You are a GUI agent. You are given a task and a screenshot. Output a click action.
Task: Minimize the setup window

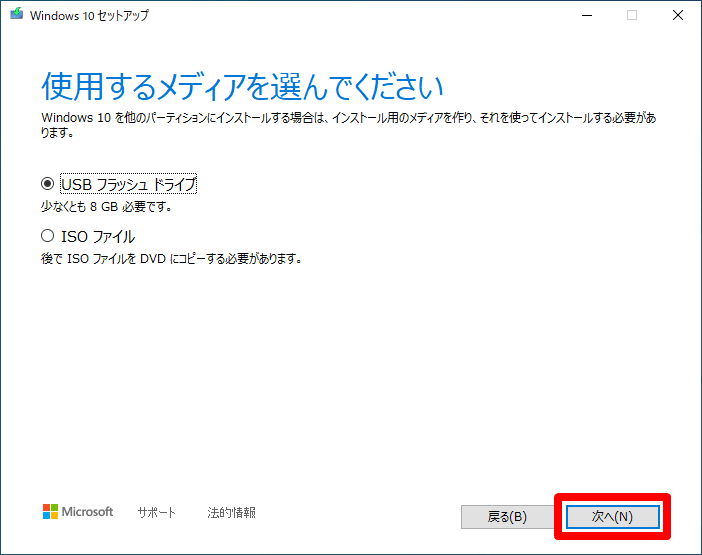tap(587, 15)
